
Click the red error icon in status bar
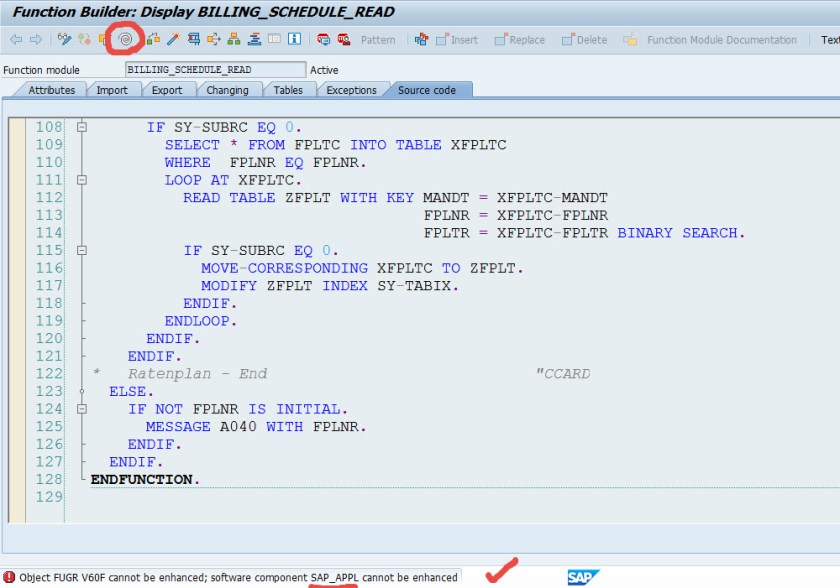click(x=9, y=577)
